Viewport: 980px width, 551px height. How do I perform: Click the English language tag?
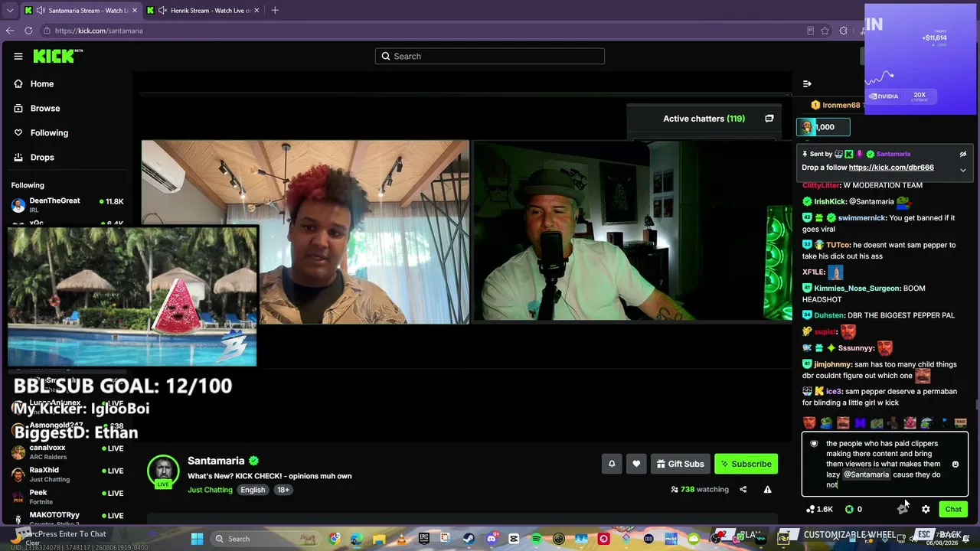point(253,490)
